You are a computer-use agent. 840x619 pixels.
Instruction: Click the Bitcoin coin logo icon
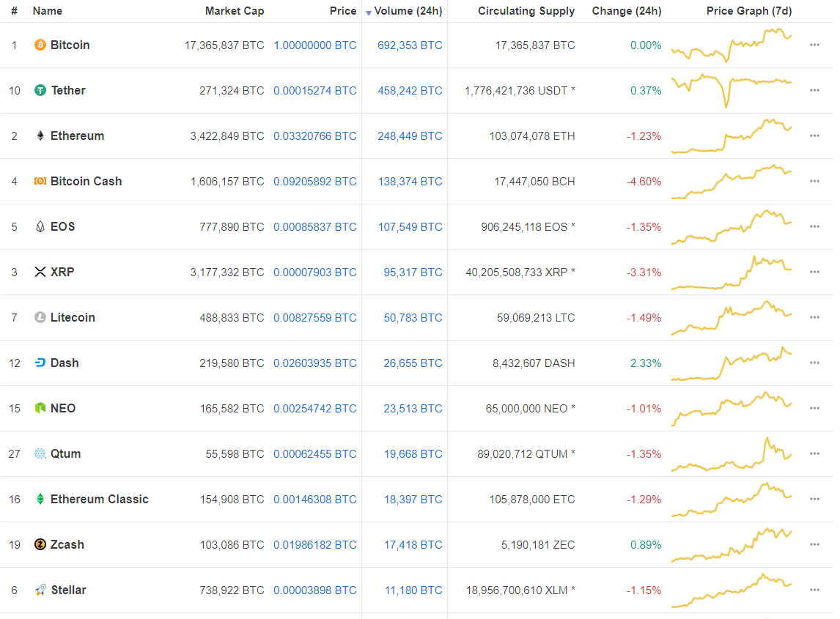point(40,45)
